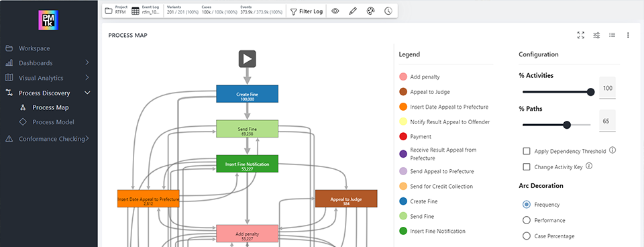This screenshot has width=644, height=247.
Task: Click the fullscreen expand icon
Action: pos(581,36)
